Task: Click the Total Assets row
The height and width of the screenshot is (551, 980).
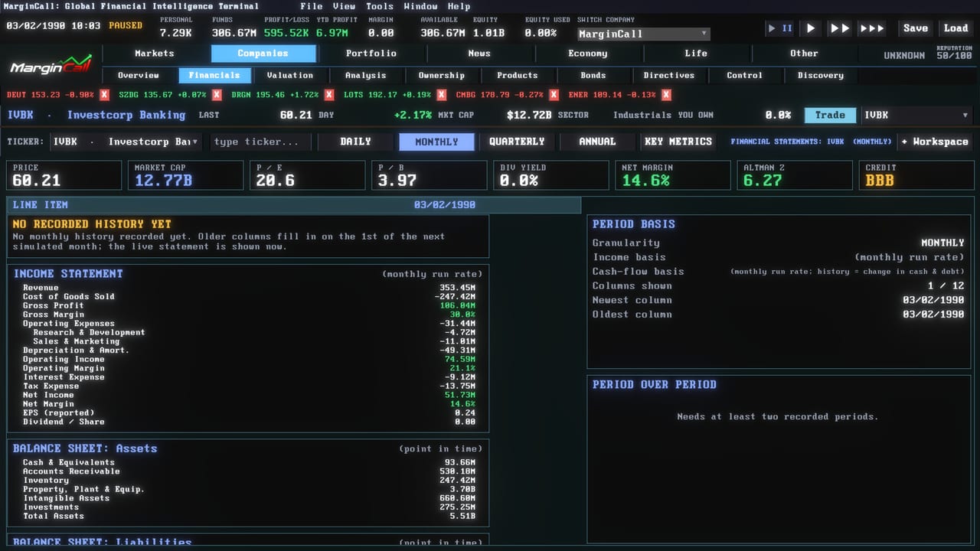Action: point(249,516)
